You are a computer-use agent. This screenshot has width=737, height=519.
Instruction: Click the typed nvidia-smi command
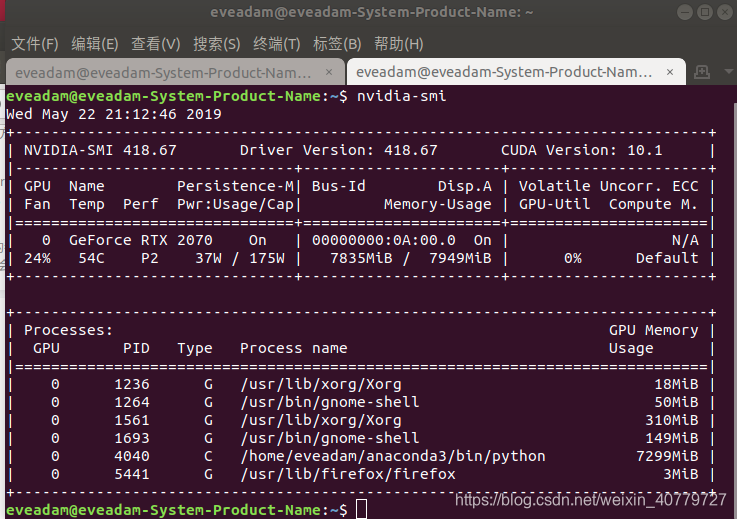tap(401, 96)
